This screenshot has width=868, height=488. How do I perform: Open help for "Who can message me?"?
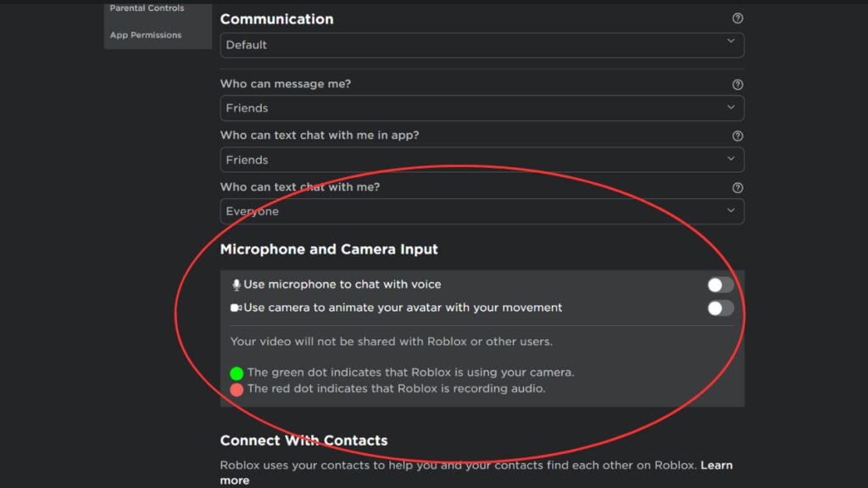click(x=737, y=84)
